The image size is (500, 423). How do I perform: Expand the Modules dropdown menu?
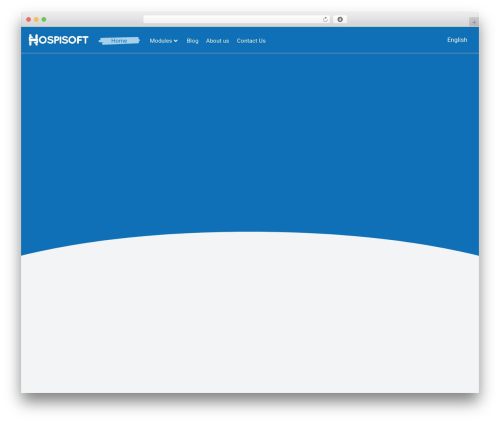pos(163,41)
